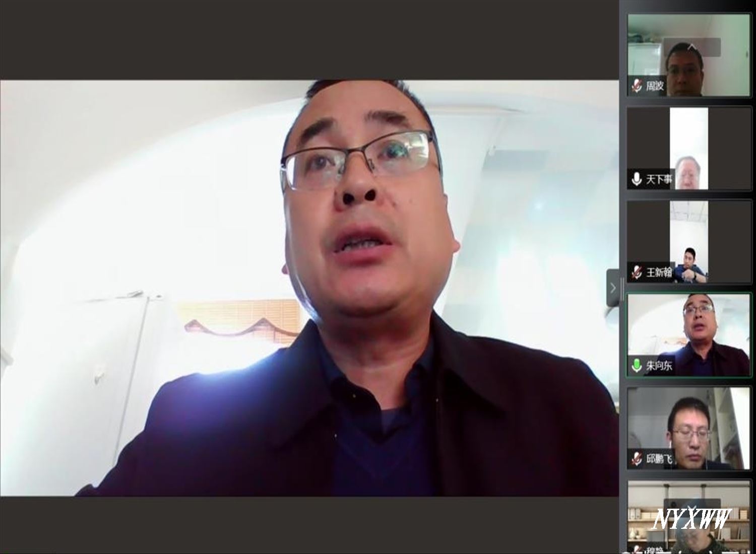756x554 pixels.
Task: Select the 周波 name label
Action: [655, 86]
